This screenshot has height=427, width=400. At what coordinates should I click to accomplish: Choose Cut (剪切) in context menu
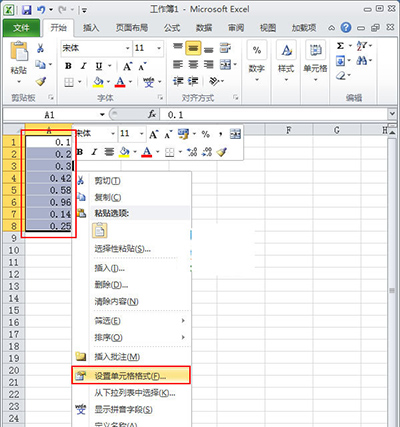tap(132, 181)
